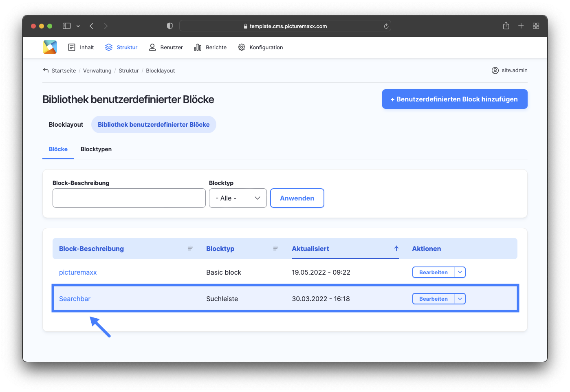Expand the sidebar options chevron
This screenshot has height=392, width=570.
(x=78, y=26)
